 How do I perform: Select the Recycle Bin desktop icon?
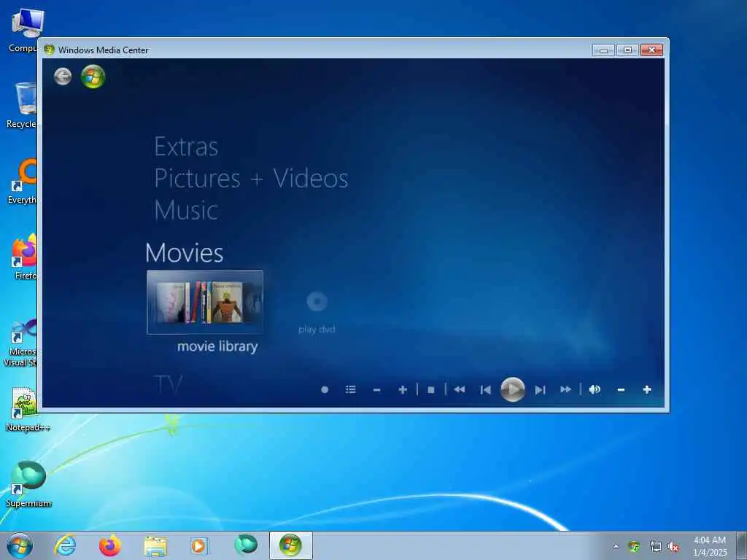coord(21,105)
